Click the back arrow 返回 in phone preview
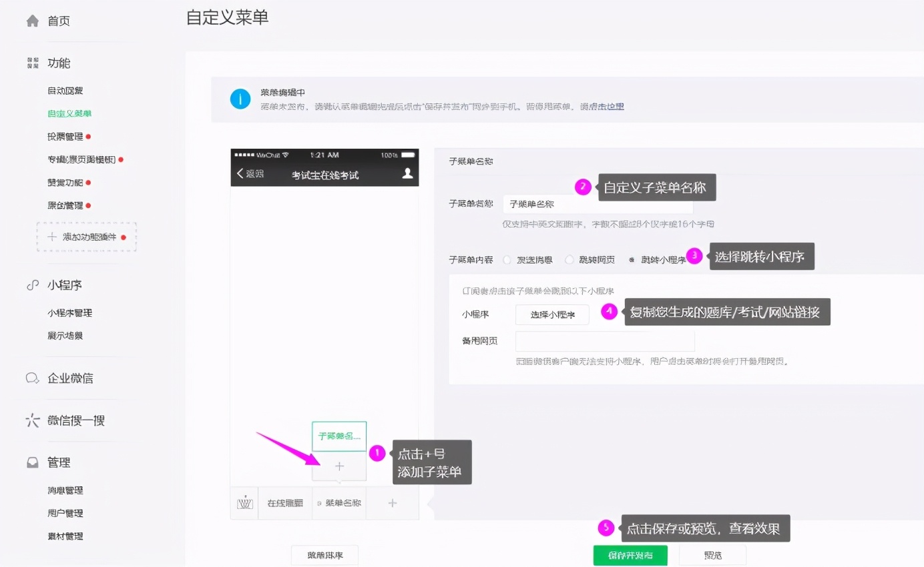This screenshot has width=924, height=567. (x=251, y=174)
